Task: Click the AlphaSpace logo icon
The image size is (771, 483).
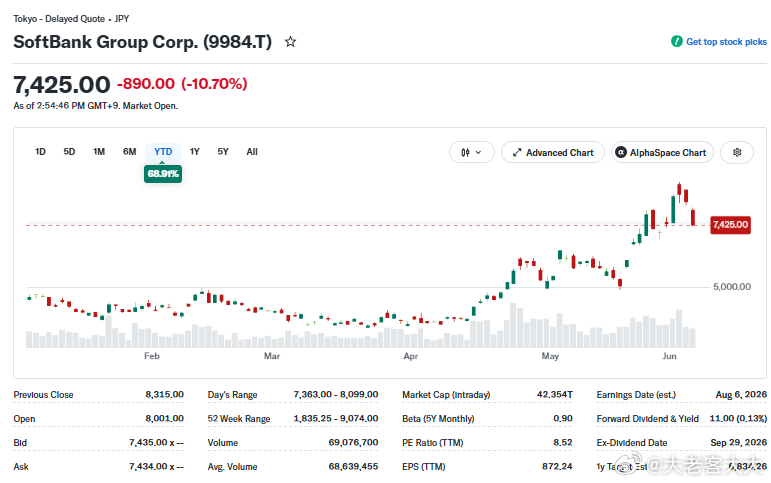Action: [x=621, y=152]
